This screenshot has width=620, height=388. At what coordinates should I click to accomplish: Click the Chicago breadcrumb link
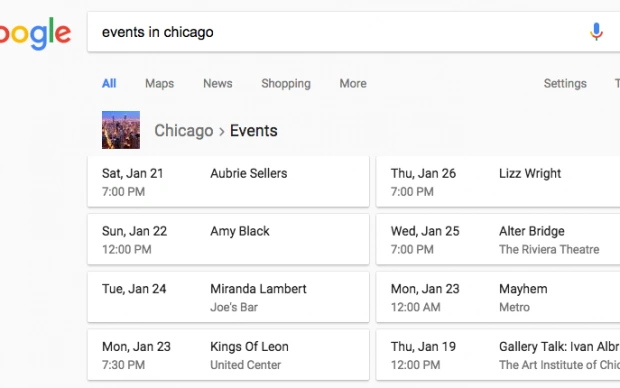click(184, 131)
